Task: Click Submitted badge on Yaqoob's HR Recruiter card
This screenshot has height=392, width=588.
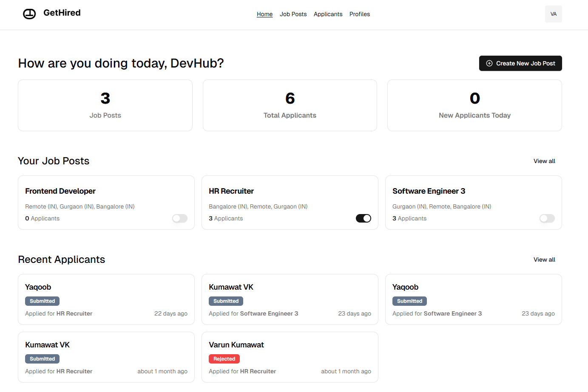Action: [x=42, y=301]
